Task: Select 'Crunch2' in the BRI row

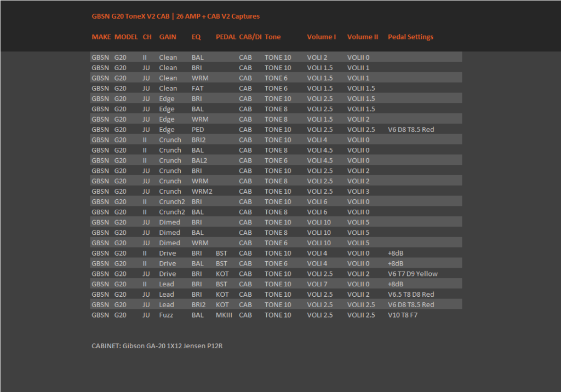Action: tap(172, 201)
